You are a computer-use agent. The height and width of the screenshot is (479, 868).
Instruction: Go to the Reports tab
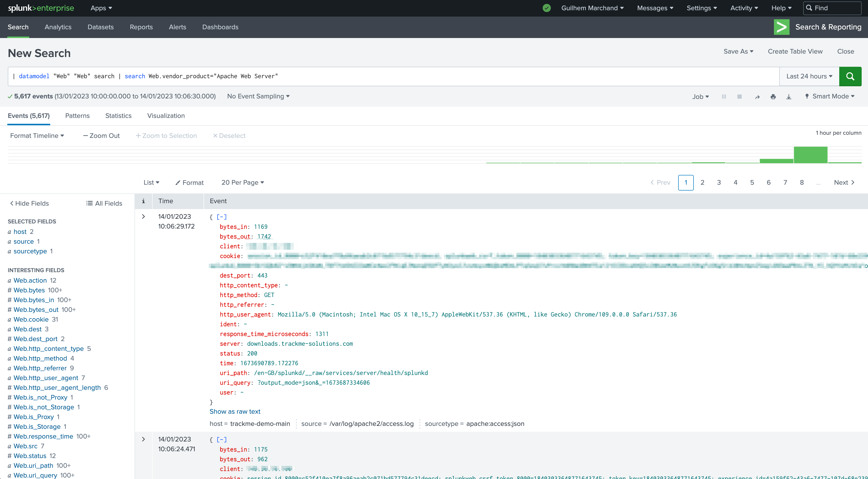(141, 27)
